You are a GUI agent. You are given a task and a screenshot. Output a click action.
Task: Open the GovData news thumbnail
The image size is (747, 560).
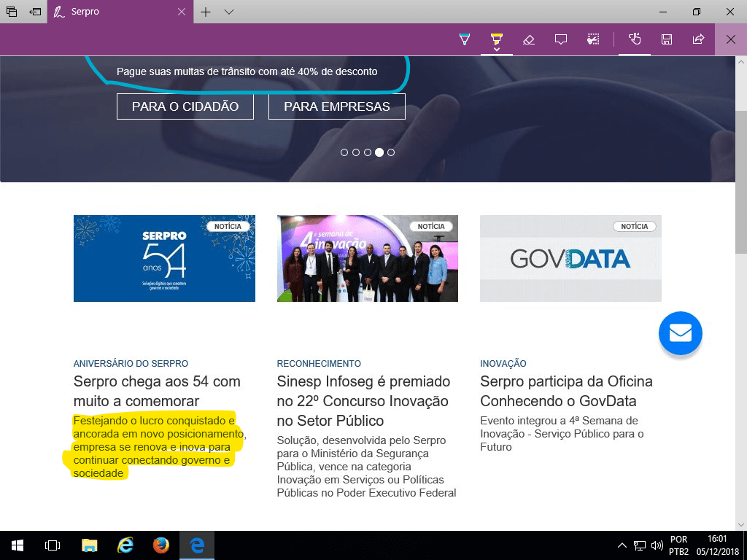pos(570,258)
